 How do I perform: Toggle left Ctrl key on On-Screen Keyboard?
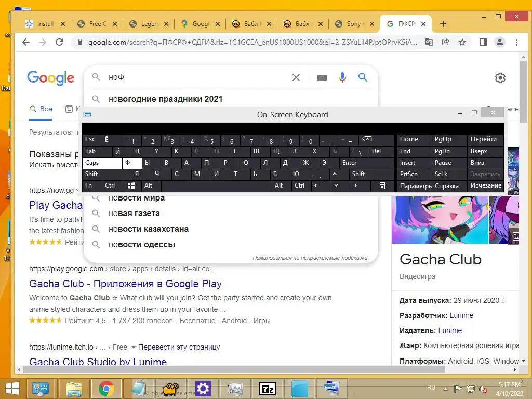(x=112, y=185)
